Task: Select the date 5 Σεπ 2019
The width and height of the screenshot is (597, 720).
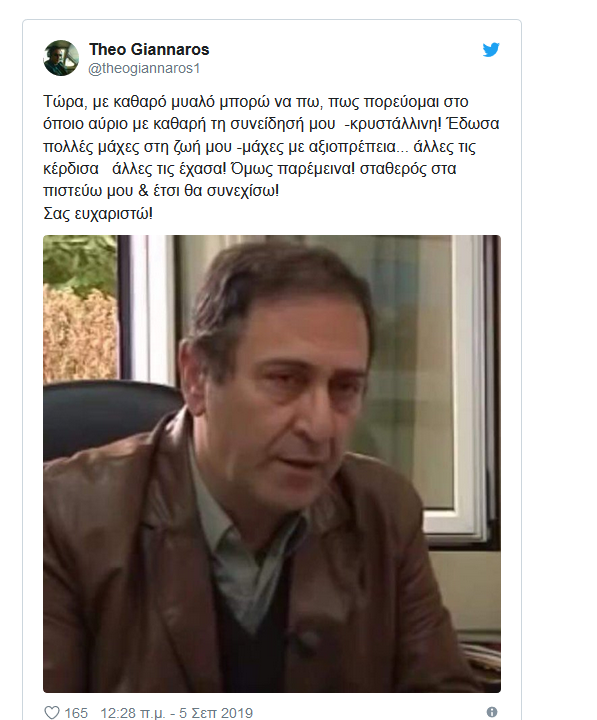Action: click(216, 713)
